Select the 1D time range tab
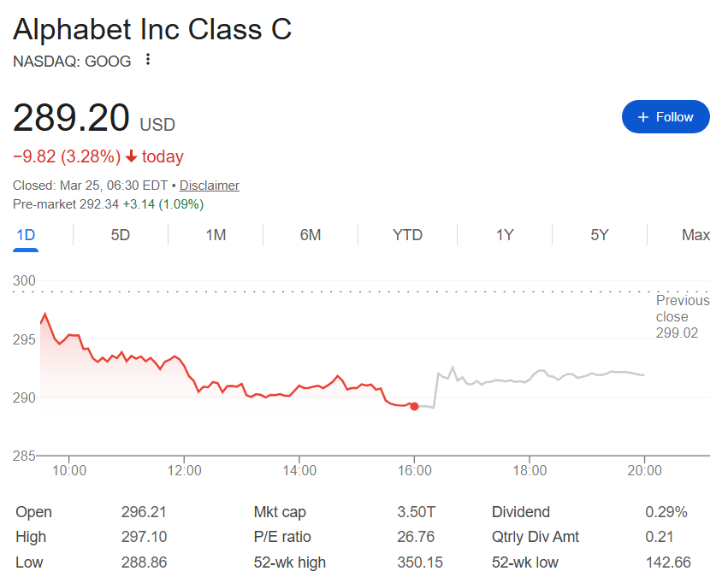 point(26,235)
